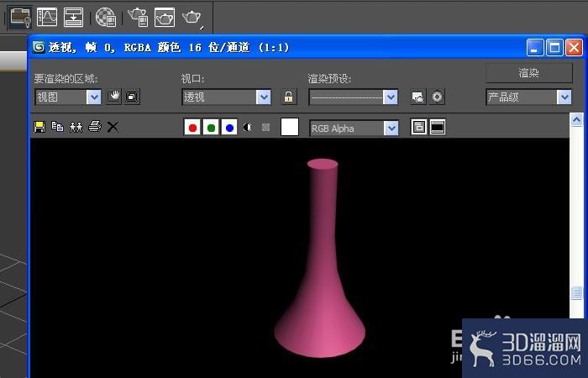Open Rendered Frame Window teapot icon
The width and height of the screenshot is (588, 378).
click(x=165, y=18)
